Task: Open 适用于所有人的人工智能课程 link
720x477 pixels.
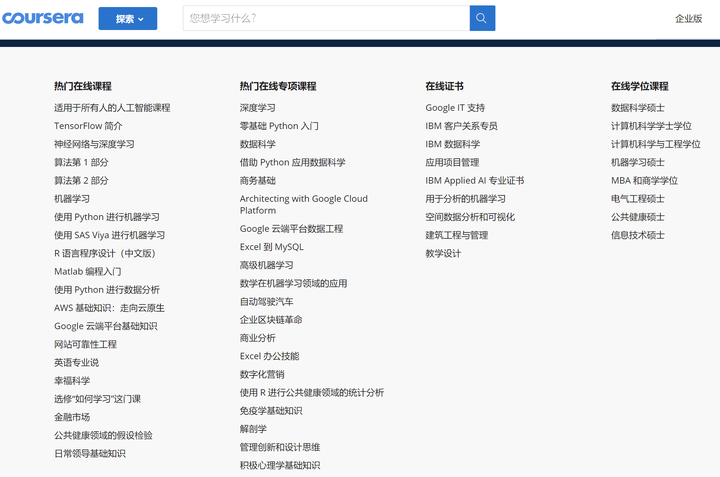Action: [112, 108]
